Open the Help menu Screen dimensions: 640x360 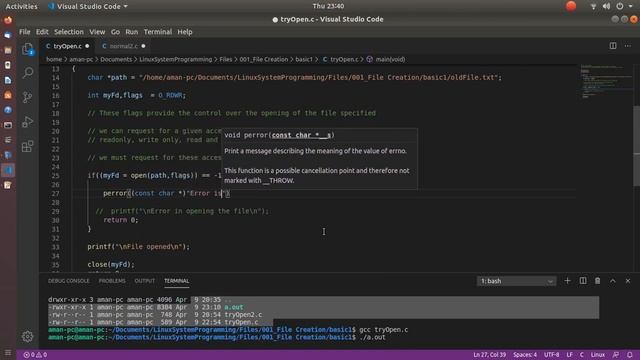click(184, 32)
